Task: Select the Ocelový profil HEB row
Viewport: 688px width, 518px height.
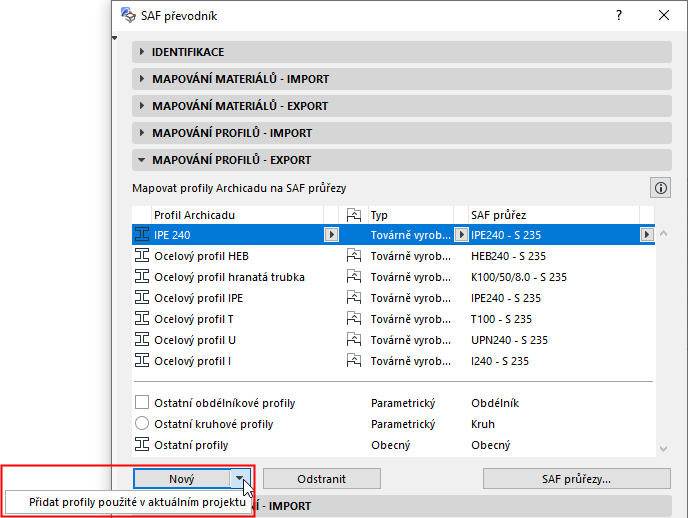Action: pos(393,256)
